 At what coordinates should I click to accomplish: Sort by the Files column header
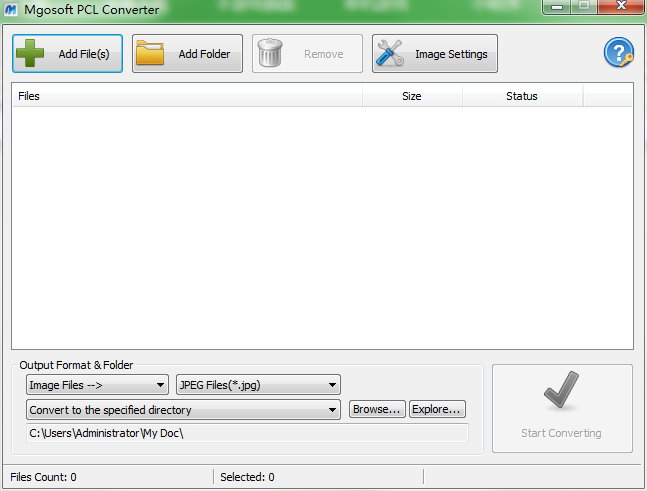click(187, 96)
